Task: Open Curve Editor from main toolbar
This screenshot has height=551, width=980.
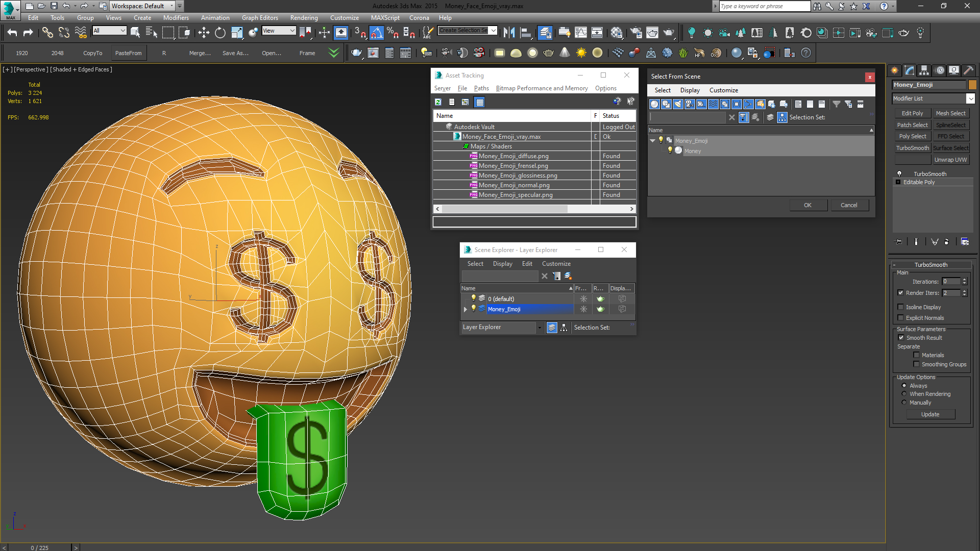Action: (581, 33)
